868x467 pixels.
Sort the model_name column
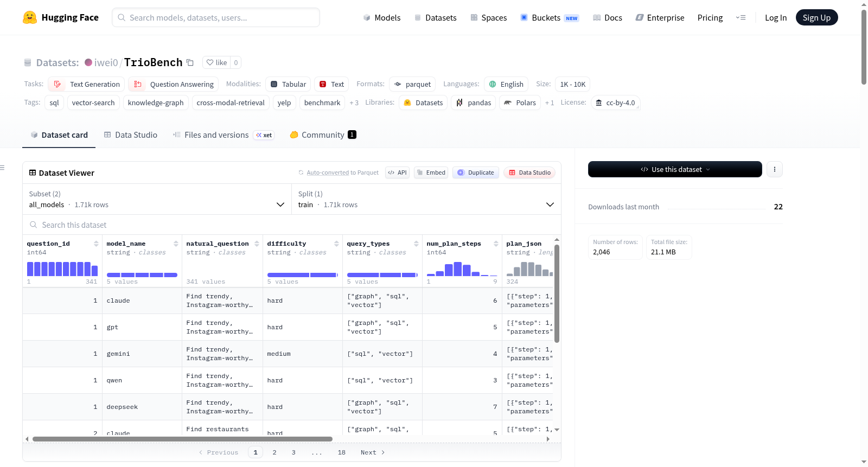click(176, 244)
